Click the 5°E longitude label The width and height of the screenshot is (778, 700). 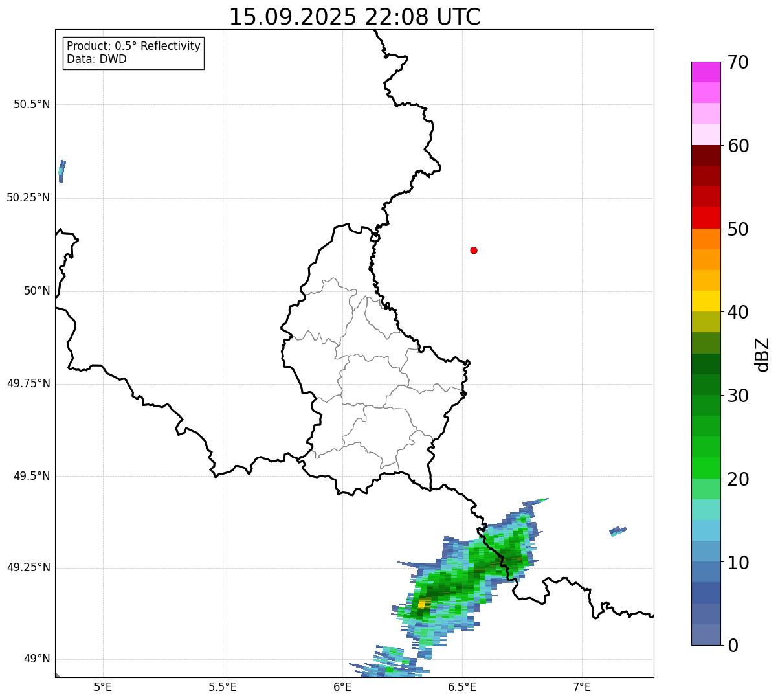tap(103, 687)
